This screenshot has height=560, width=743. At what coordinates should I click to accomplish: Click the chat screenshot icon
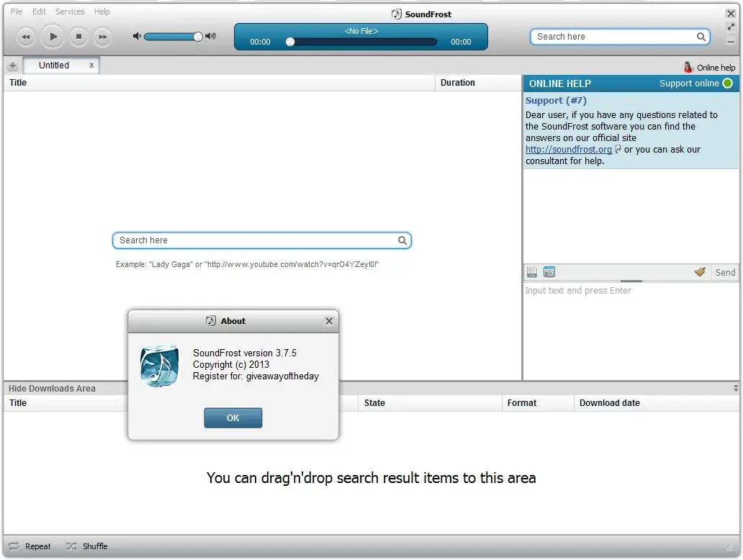click(549, 272)
